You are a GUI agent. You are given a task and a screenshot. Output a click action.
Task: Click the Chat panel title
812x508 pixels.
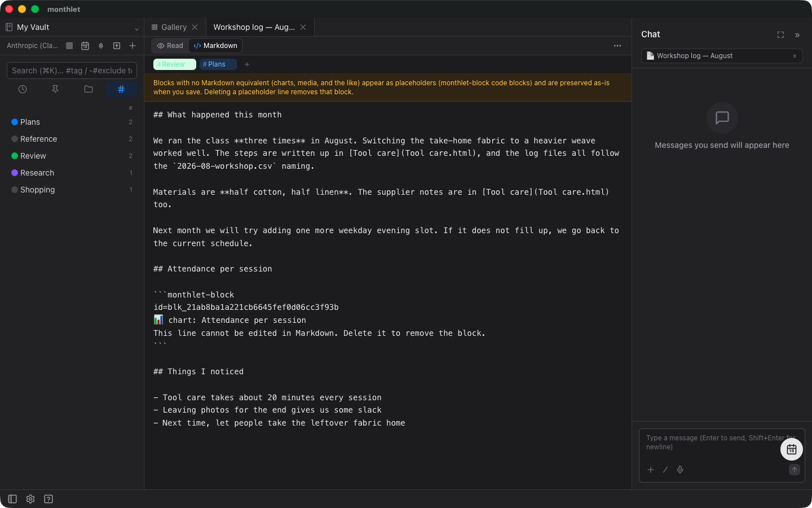coord(651,34)
